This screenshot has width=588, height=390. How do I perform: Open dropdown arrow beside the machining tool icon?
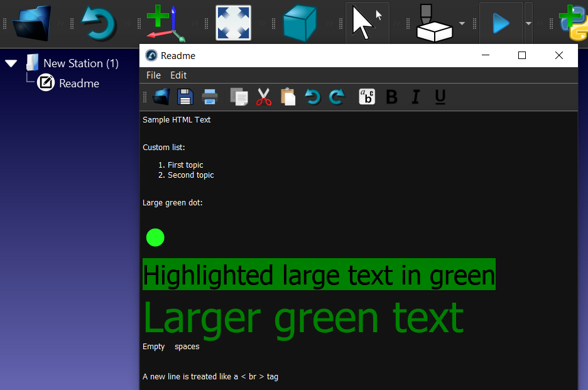coord(462,23)
